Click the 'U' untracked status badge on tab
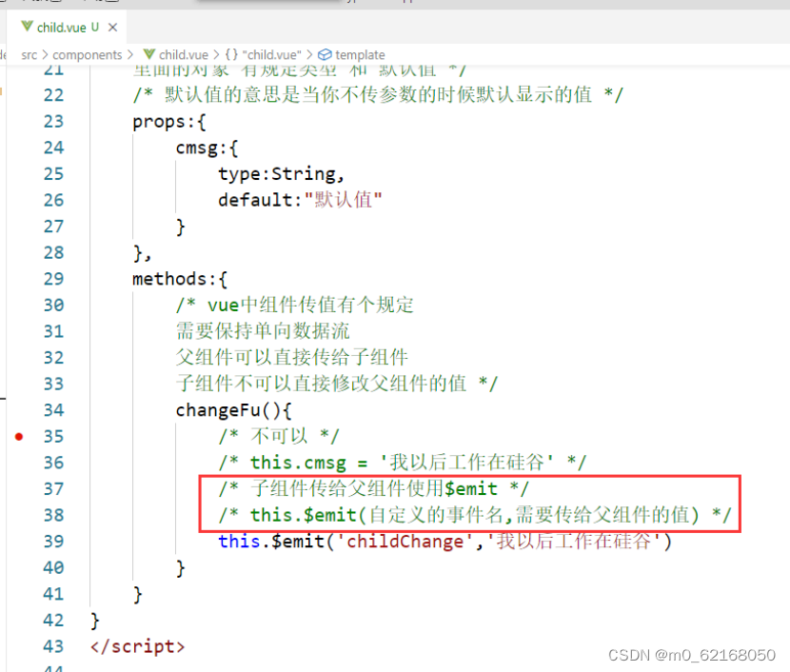 click(95, 27)
